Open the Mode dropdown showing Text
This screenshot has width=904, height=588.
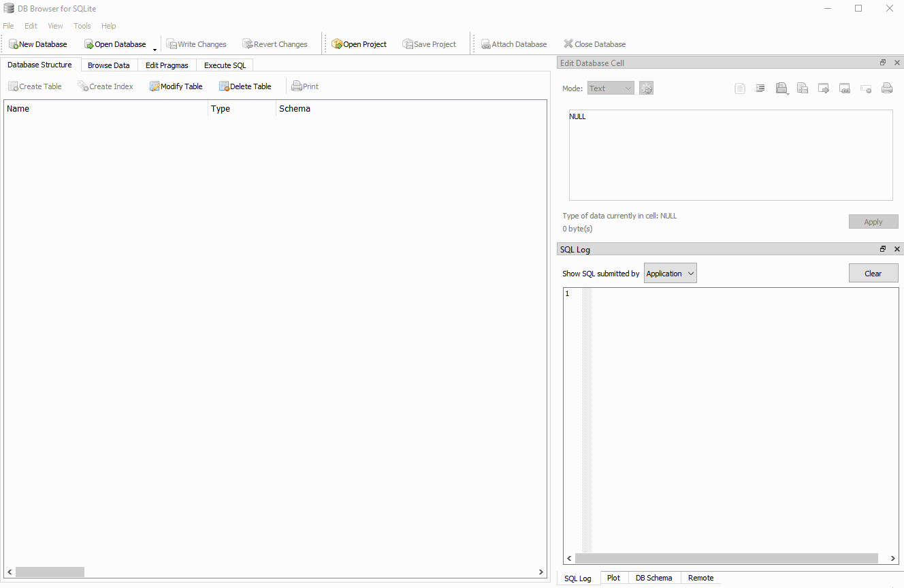611,88
